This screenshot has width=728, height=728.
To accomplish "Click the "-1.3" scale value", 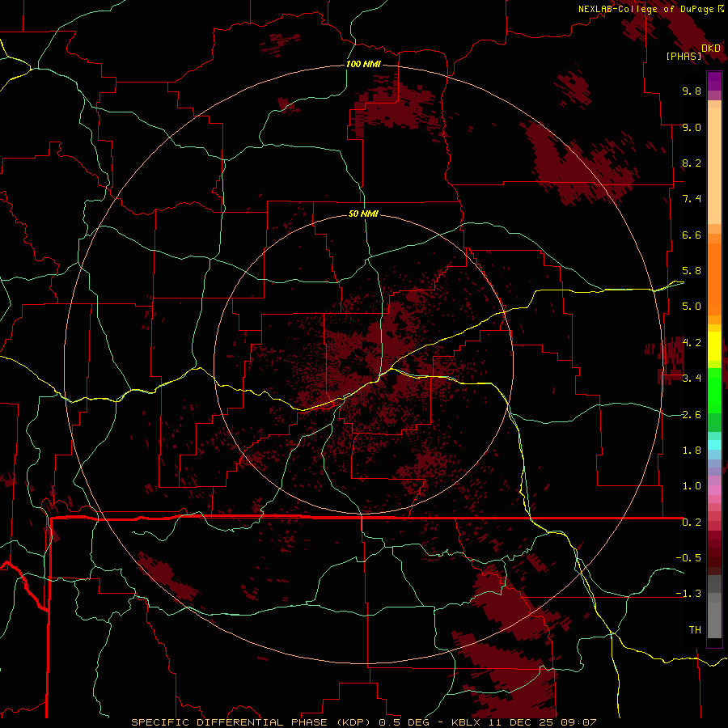I will (688, 594).
